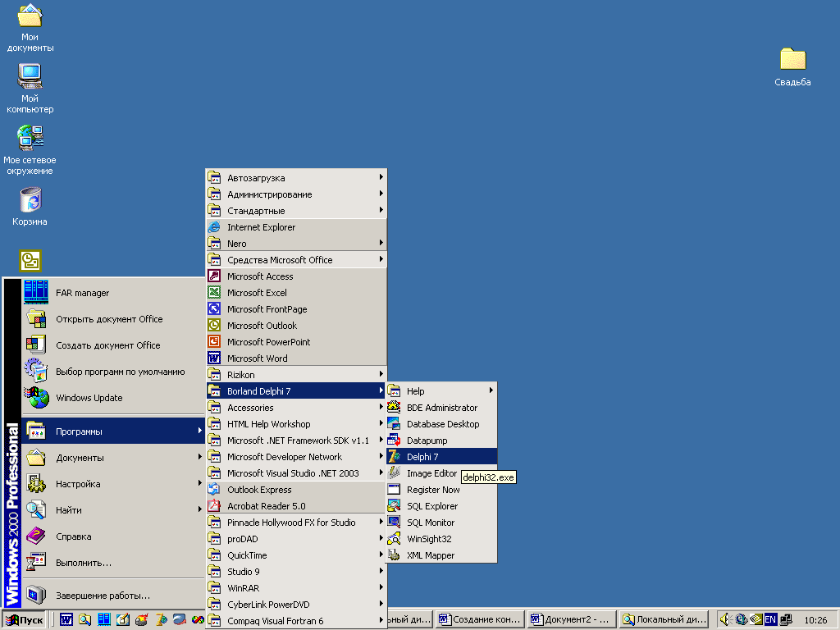Open Internet Explorer from Programs menu
Image resolution: width=840 pixels, height=630 pixels.
click(x=296, y=227)
